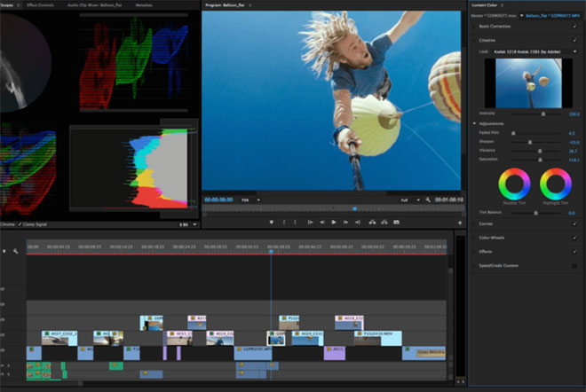
Task: Toggle the Basic Correction checkbox
Action: [x=574, y=26]
